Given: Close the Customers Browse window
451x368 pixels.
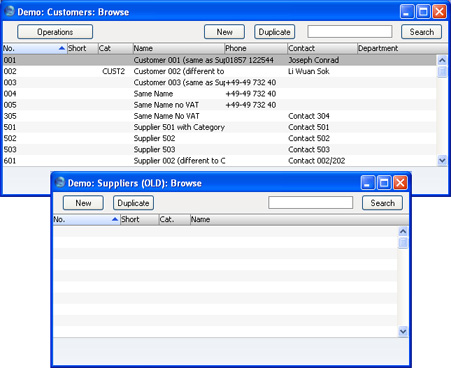Looking at the screenshot, I should pos(439,12).
